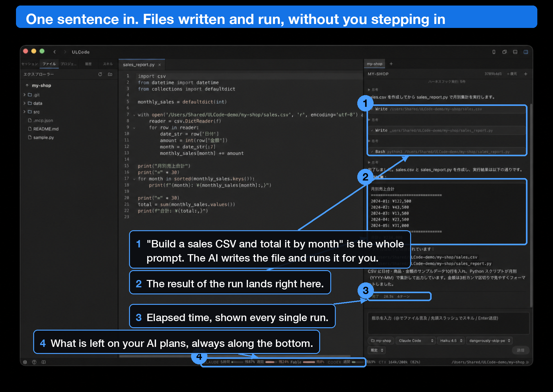Switch to the 履歴 tab
Viewport: 553px width, 392px height.
pos(88,64)
